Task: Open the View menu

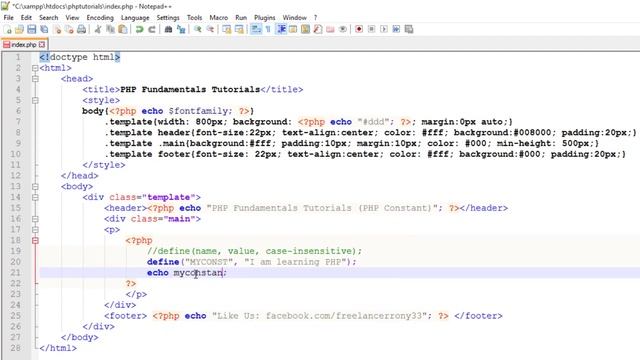Action: click(x=72, y=18)
